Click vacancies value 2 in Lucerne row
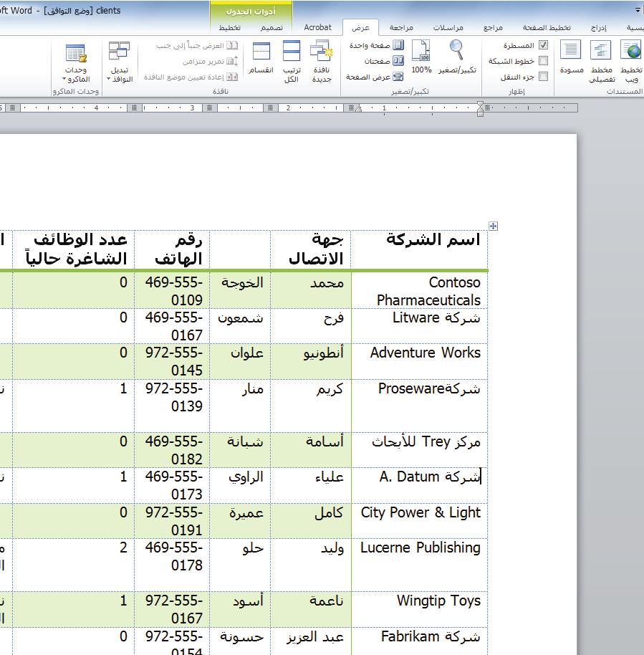This screenshot has width=644, height=655. coord(123,548)
